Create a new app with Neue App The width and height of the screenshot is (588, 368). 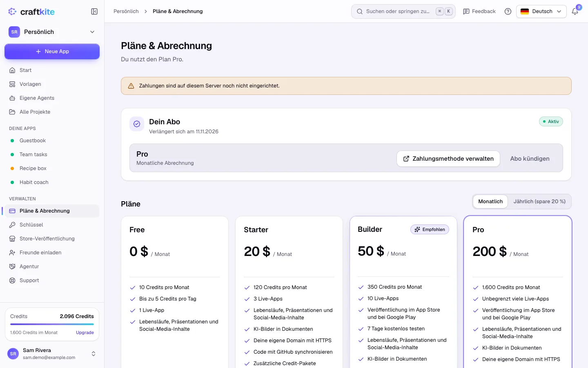[x=52, y=52]
